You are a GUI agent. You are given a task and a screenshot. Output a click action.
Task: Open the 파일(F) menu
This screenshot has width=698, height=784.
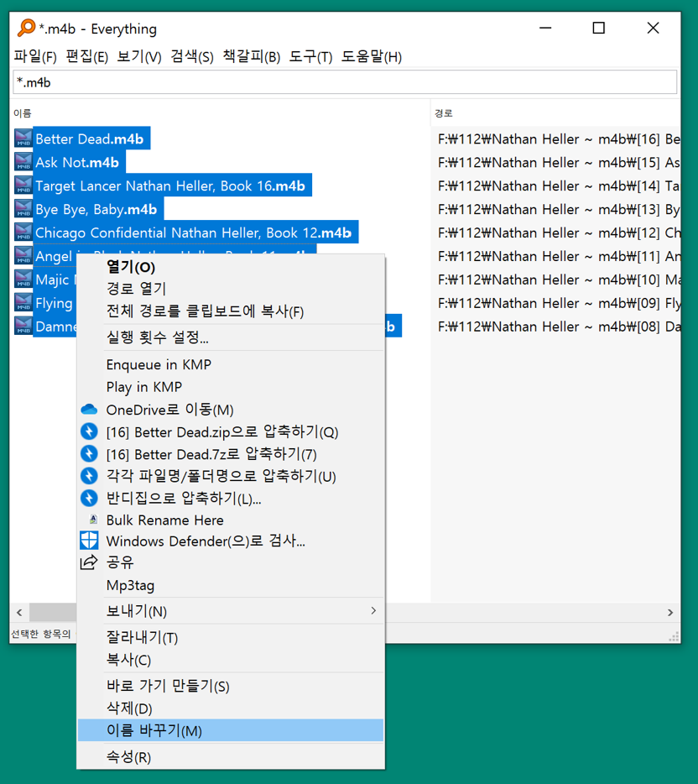click(35, 56)
